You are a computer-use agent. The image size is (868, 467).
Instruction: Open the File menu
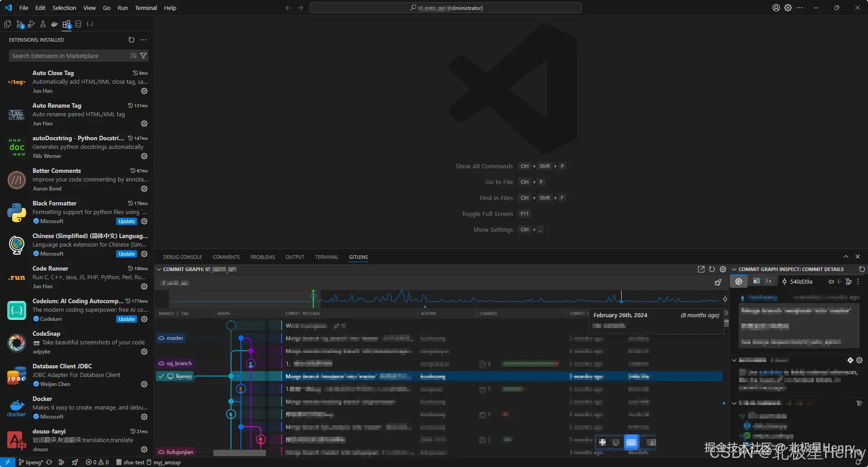24,8
